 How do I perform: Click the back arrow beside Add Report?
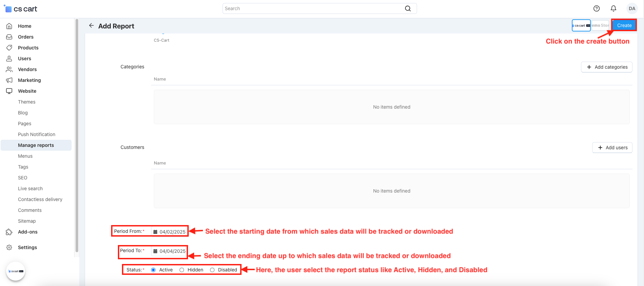91,26
